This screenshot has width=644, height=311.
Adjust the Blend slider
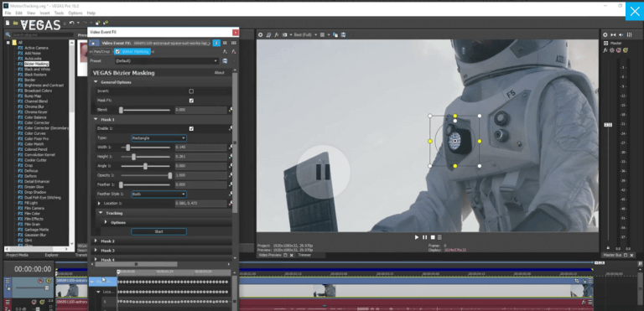[x=121, y=110]
